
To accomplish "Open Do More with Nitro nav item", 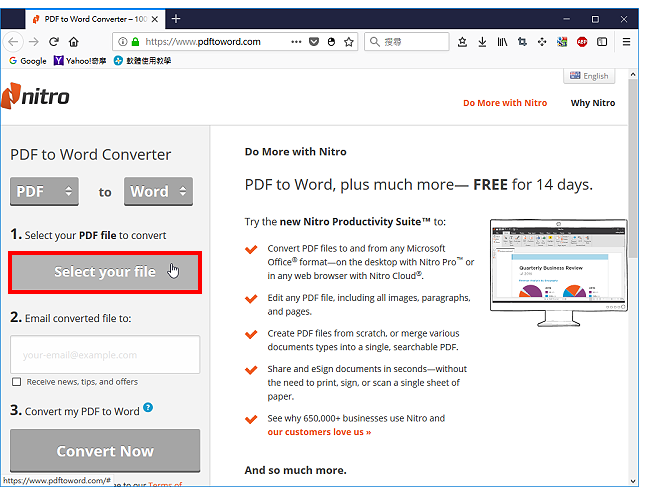I will tap(505, 103).
